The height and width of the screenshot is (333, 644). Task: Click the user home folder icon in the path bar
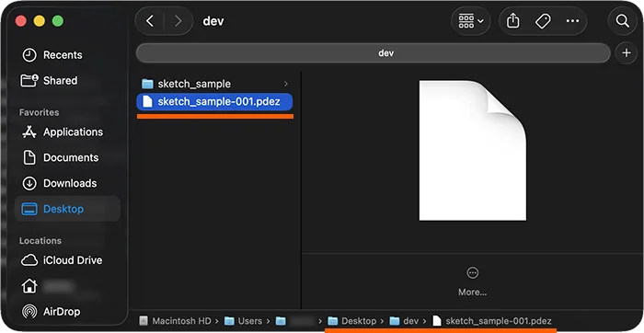click(281, 321)
